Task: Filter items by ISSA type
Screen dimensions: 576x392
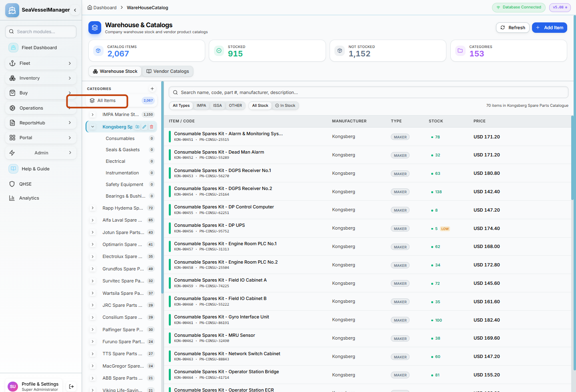Action: click(218, 106)
